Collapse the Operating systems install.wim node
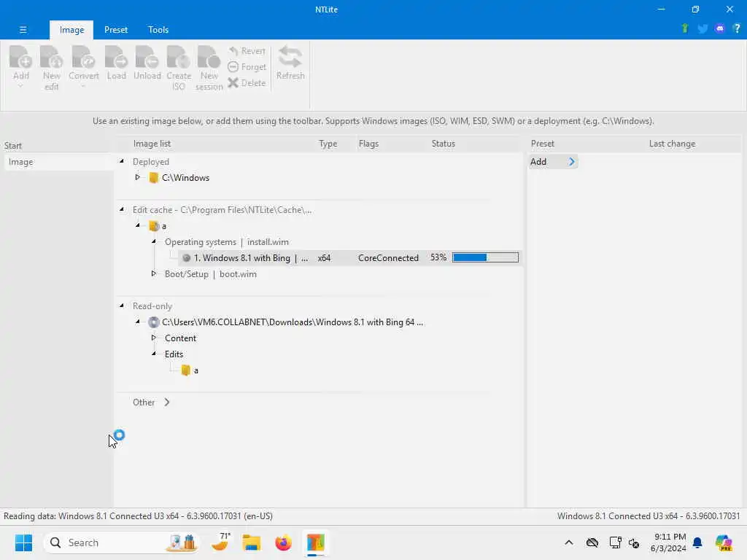 [x=154, y=241]
